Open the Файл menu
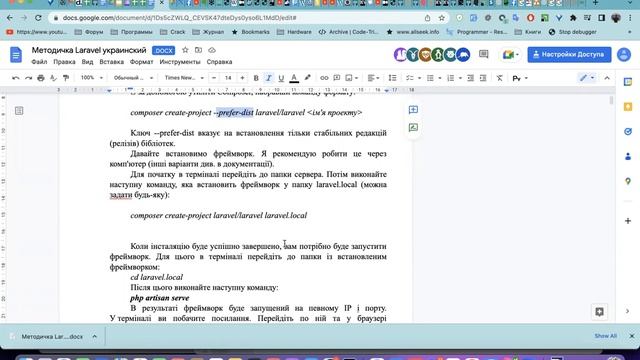Screen dimensions: 640x360 [39, 62]
